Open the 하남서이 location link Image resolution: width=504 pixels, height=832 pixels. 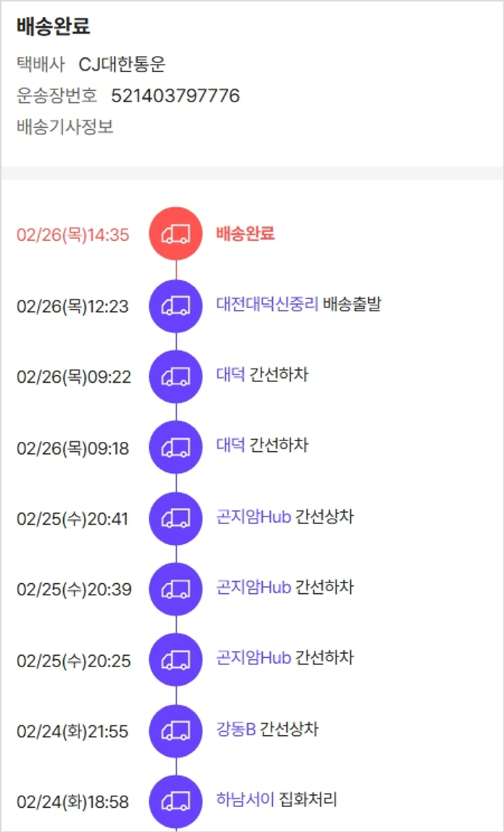tap(245, 800)
